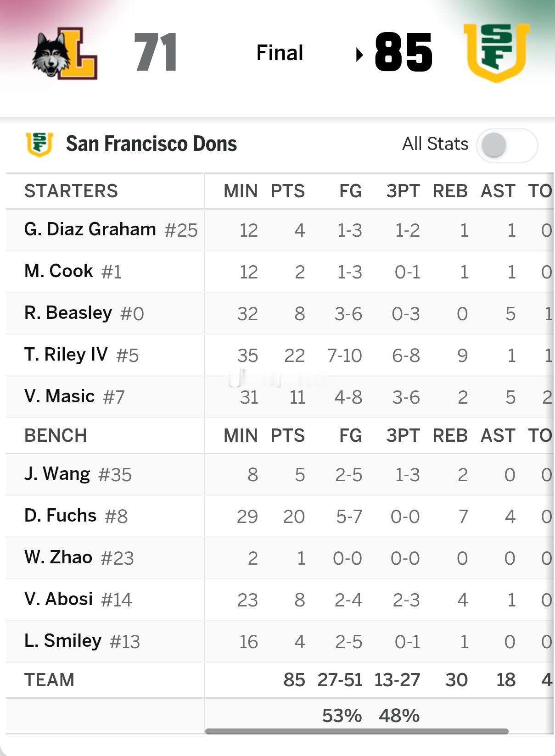Open G. Diaz Graham player page
Image resolution: width=555 pixels, height=756 pixels.
[x=90, y=229]
